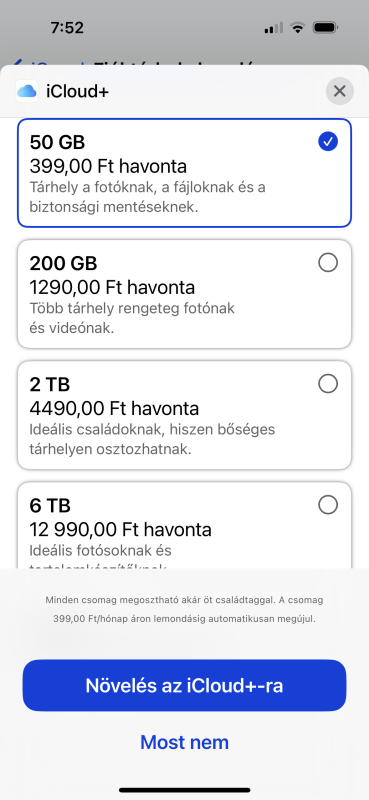The width and height of the screenshot is (369, 800).
Task: Tap the Növelés az iCloud+-ra button
Action: [184, 685]
